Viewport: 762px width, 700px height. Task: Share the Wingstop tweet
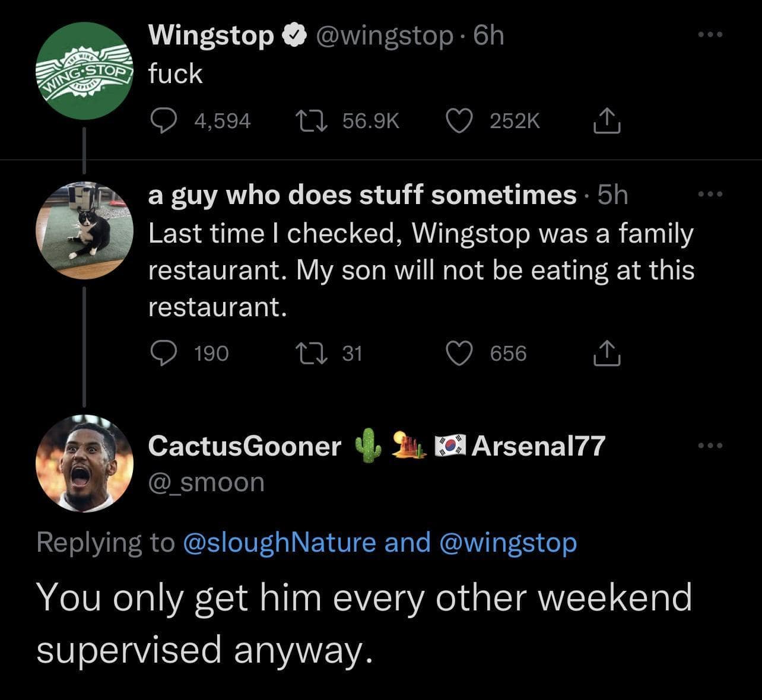point(607,121)
